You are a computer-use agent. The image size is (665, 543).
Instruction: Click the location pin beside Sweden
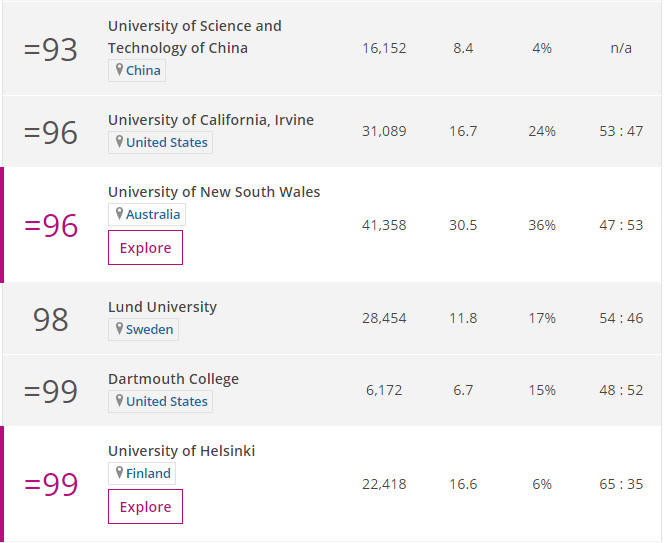[119, 329]
